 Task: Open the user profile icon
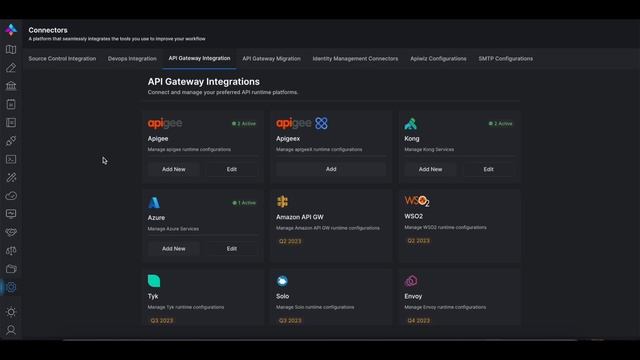click(11, 330)
